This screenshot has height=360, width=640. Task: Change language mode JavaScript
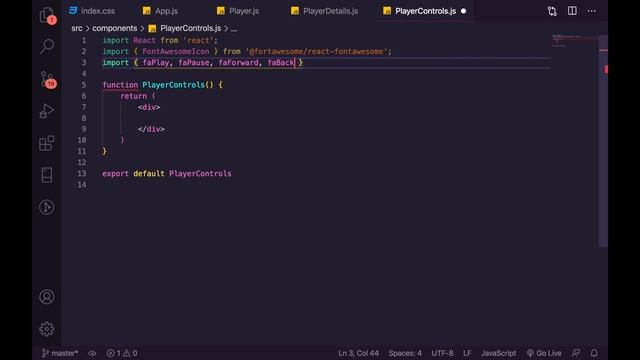point(498,353)
